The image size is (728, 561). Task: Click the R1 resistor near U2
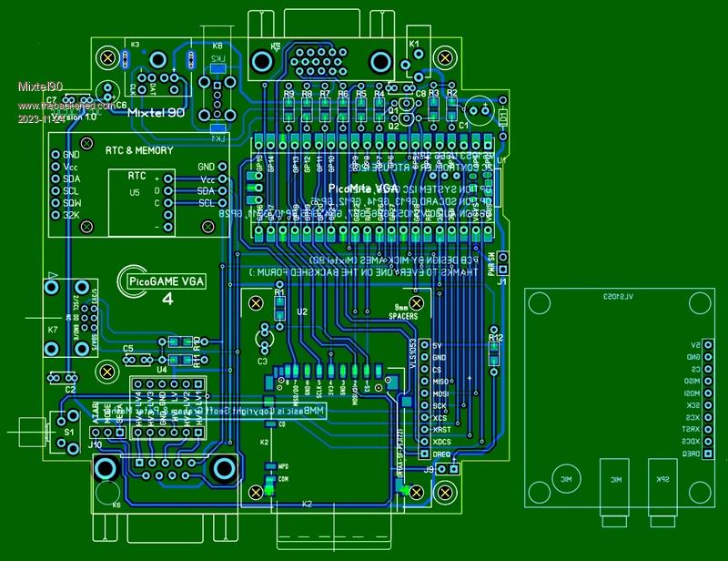tap(279, 302)
